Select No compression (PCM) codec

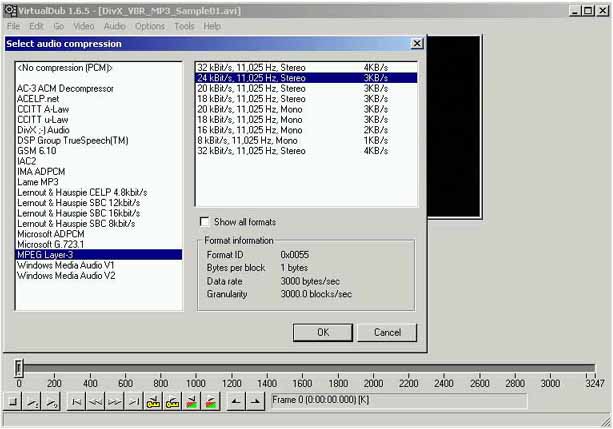tap(99, 68)
